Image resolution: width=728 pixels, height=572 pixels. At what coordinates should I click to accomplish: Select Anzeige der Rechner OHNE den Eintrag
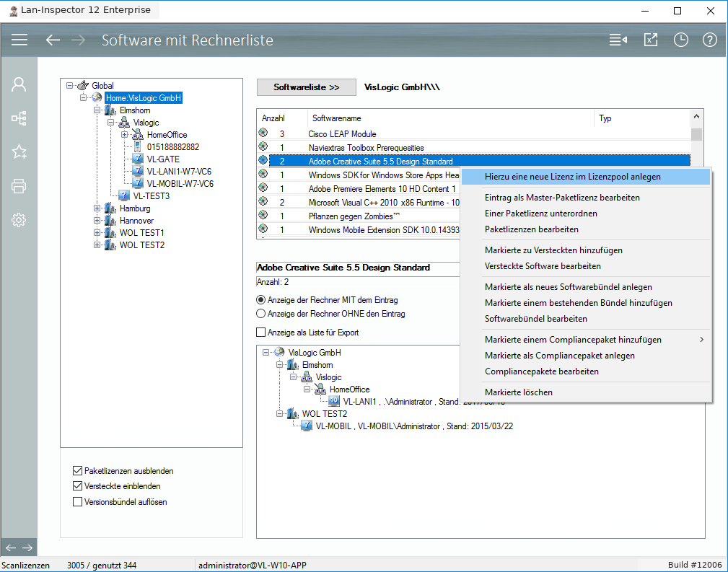261,314
